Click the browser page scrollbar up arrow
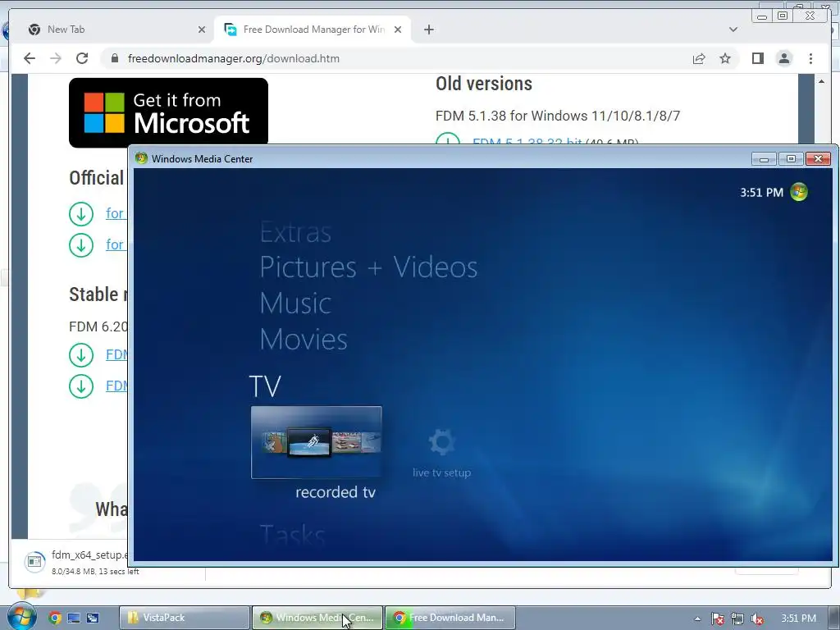The height and width of the screenshot is (630, 840). [x=821, y=81]
